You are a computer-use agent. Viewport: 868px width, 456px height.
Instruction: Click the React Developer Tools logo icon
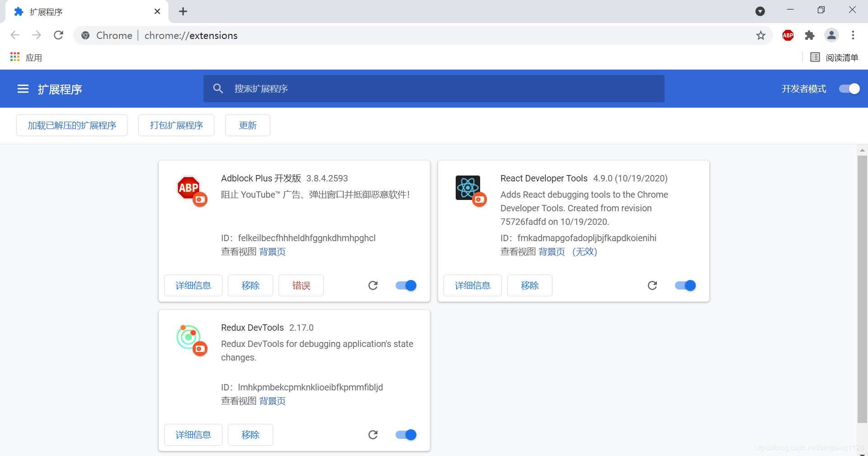(468, 188)
